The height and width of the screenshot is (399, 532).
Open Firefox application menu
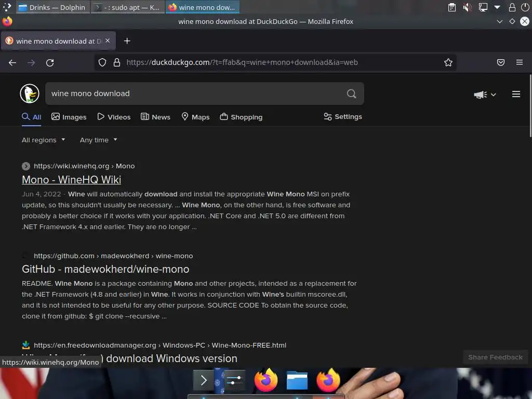pyautogui.click(x=520, y=62)
